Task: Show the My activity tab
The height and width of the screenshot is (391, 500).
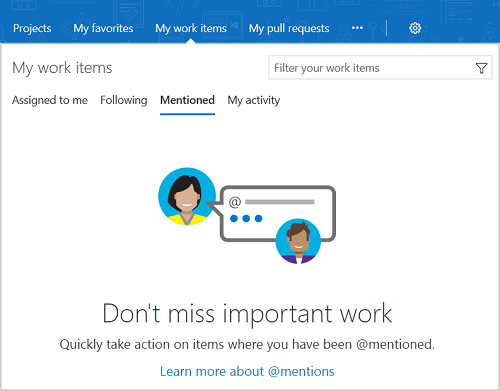Action: tap(254, 100)
